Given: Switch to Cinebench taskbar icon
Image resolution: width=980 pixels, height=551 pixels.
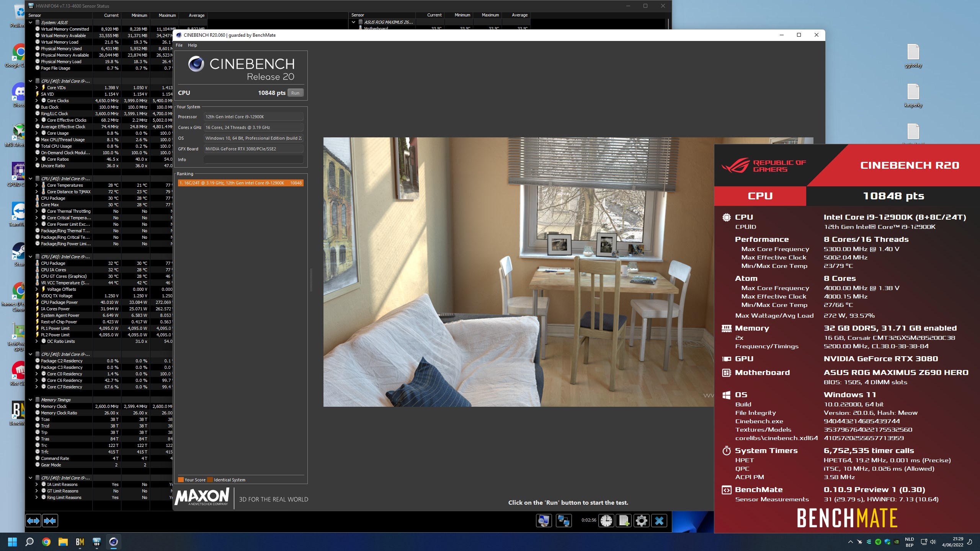Looking at the screenshot, I should (113, 542).
